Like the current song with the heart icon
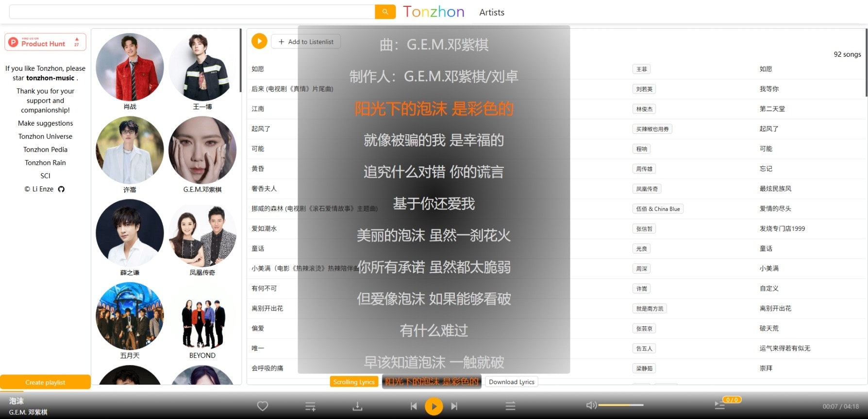 (263, 406)
